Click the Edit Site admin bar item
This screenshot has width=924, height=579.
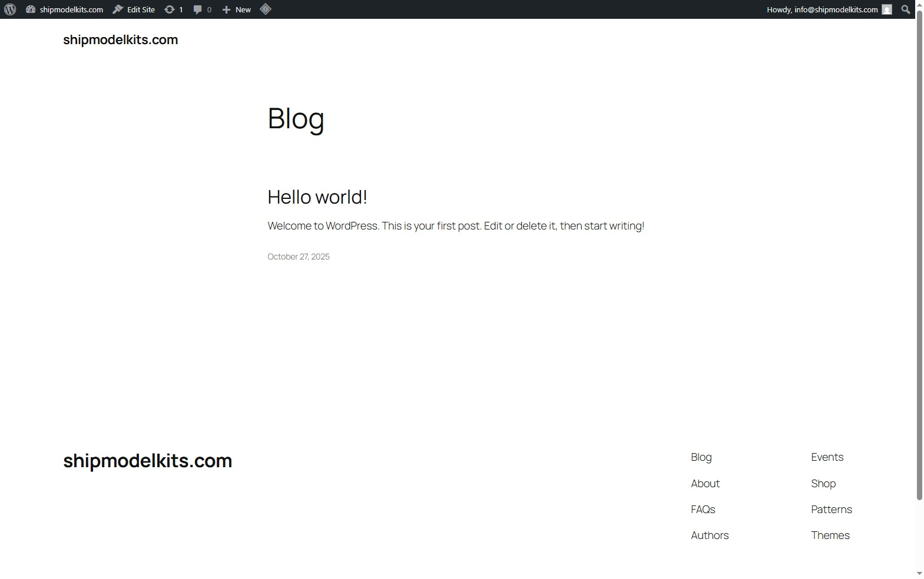click(x=141, y=9)
